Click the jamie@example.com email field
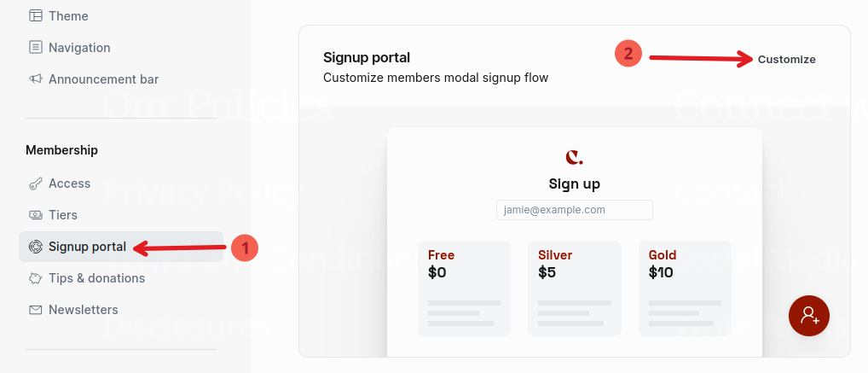Screen dimensions: 868x373 [x=574, y=210]
